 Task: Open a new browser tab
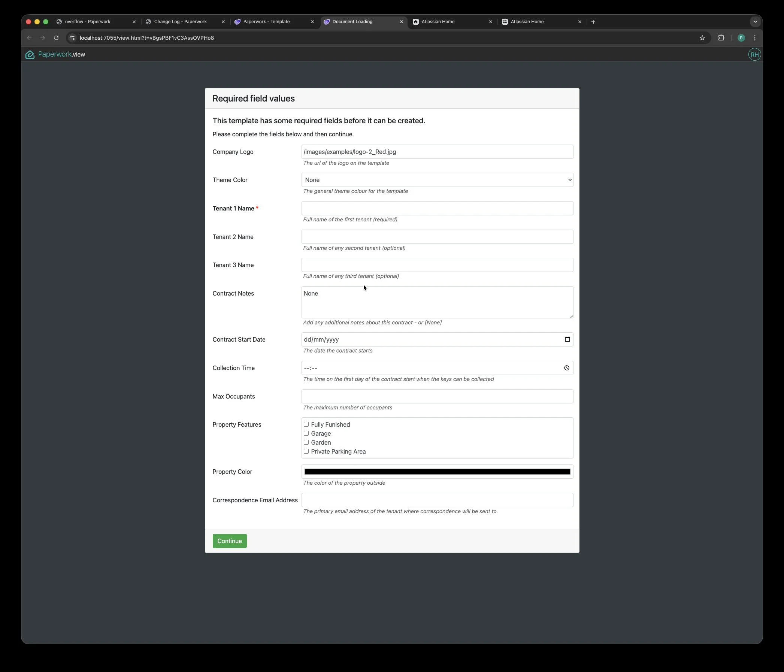coord(593,22)
